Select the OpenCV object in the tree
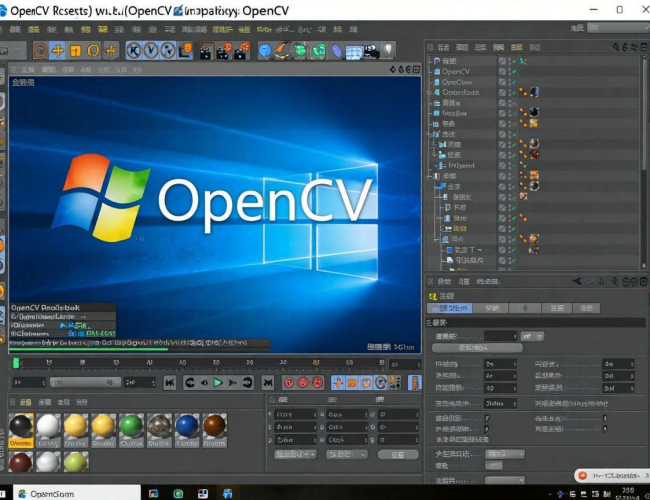Screen dimensions: 650x500 tap(456, 71)
